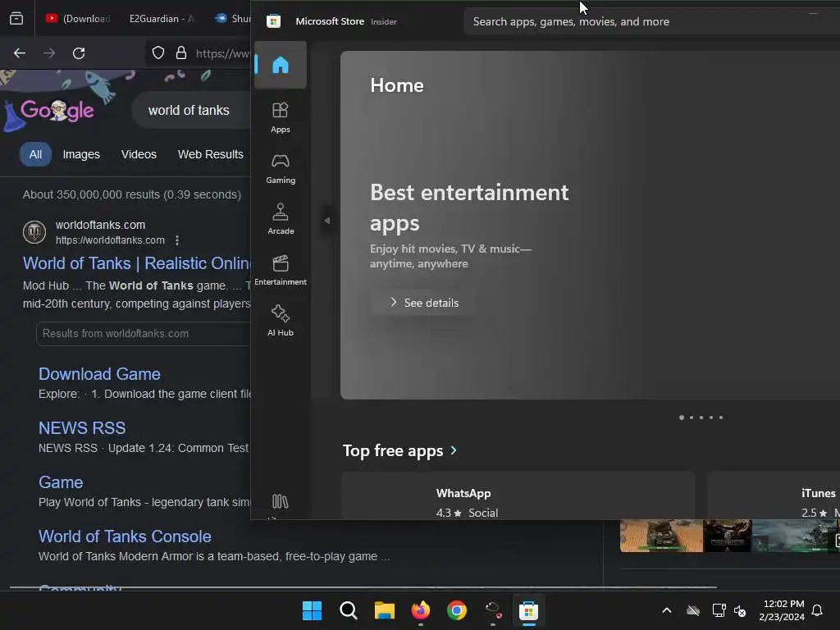Open File Explorer from taskbar
840x630 pixels.
pyautogui.click(x=384, y=610)
